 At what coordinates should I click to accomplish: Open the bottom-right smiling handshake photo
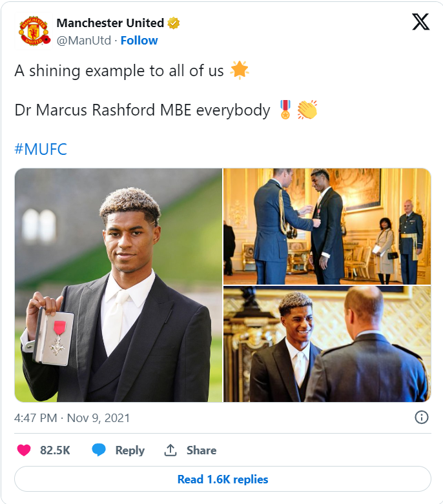click(327, 344)
